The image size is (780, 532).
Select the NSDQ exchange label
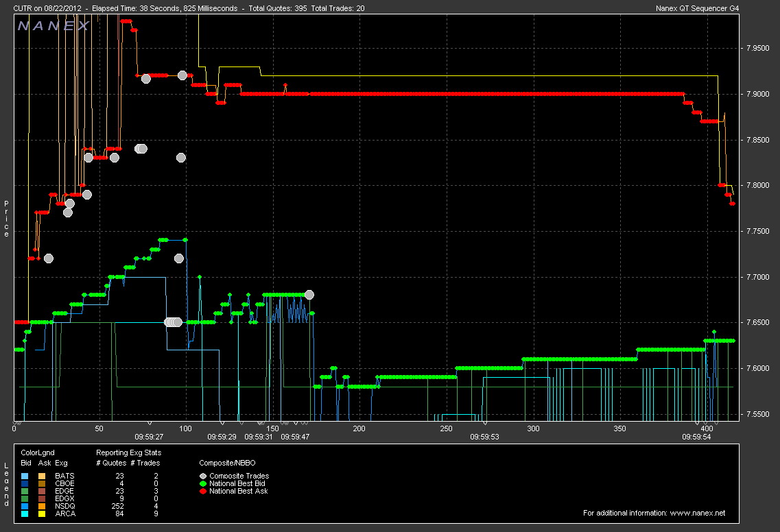tap(64, 506)
